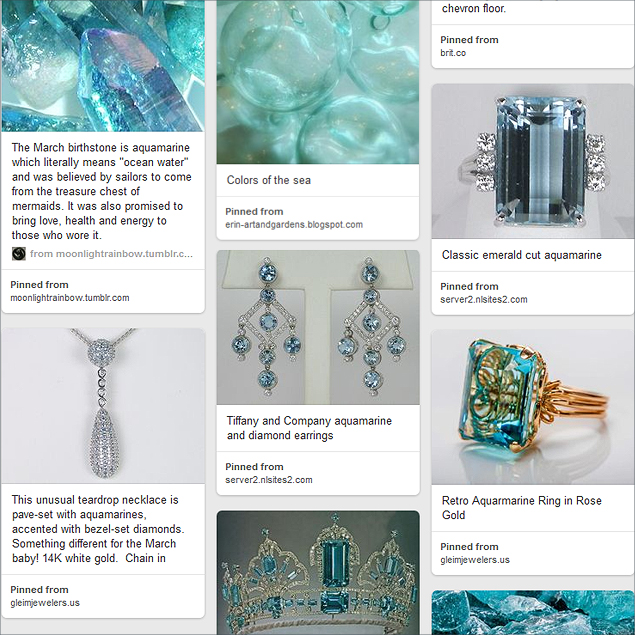This screenshot has width=635, height=635.
Task: Click the Tiffany and Company earrings caption
Action: 309,428
